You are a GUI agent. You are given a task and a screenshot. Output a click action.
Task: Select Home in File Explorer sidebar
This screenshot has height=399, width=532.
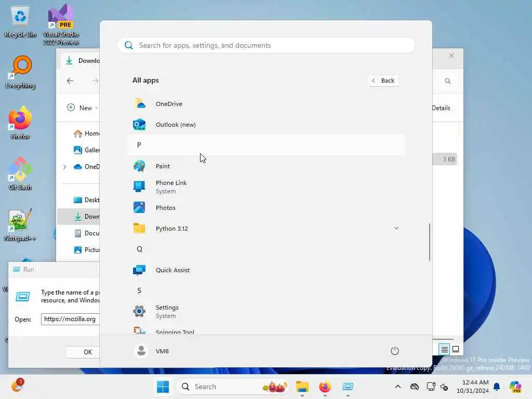87,134
